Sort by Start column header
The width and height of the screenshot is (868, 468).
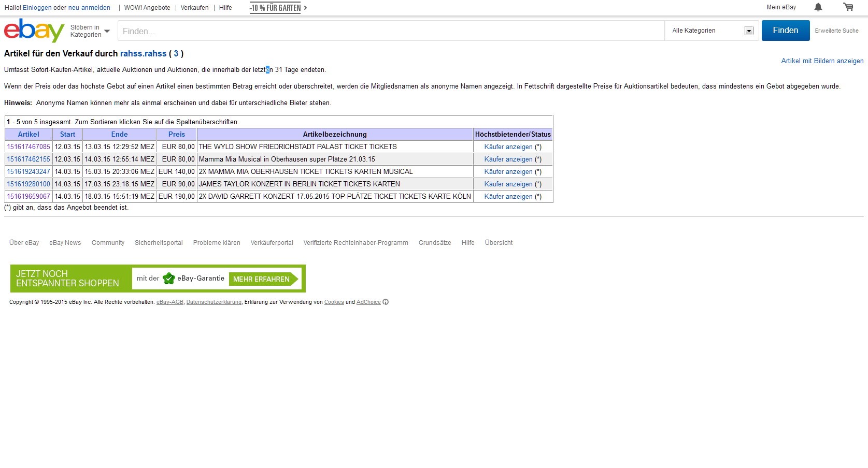pos(67,135)
